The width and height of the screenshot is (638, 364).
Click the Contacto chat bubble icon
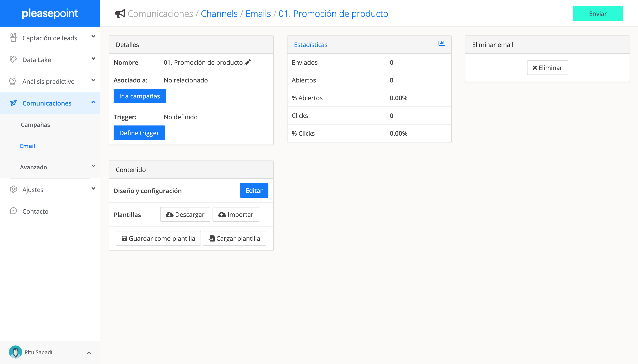(13, 211)
